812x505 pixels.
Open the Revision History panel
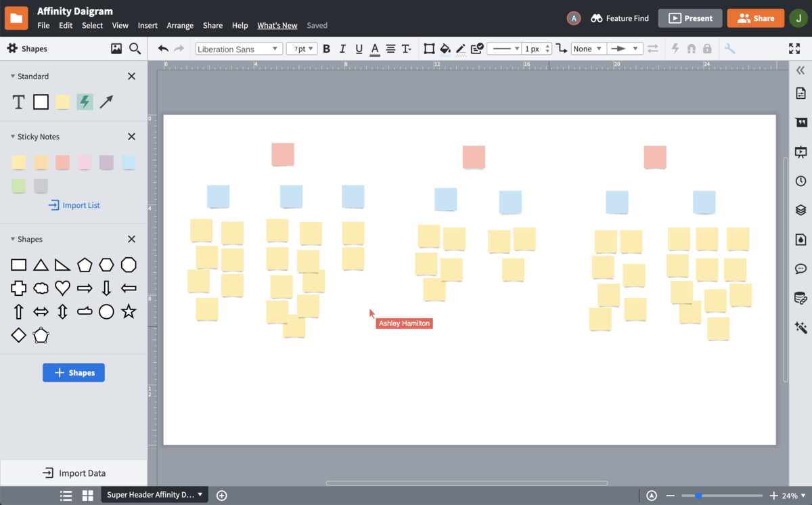tap(800, 180)
